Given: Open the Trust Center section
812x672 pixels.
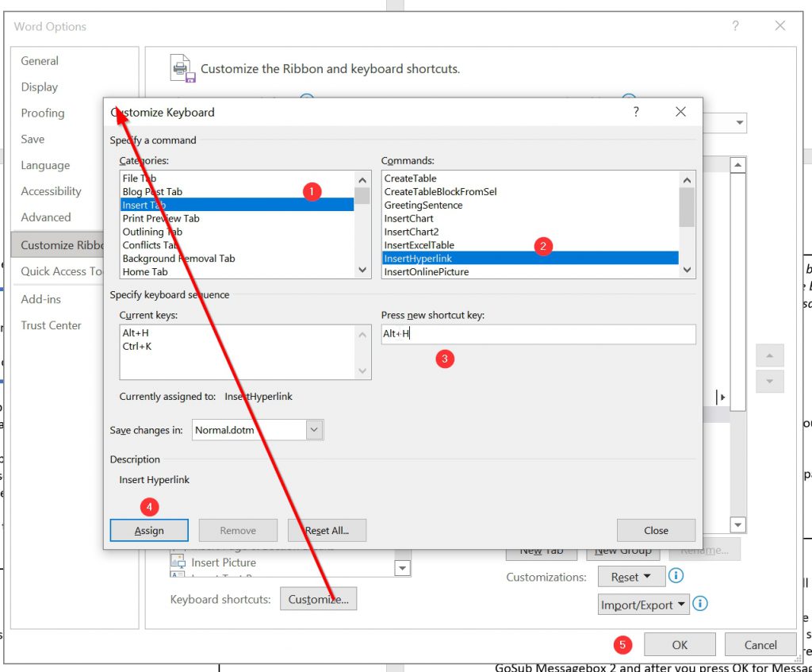Looking at the screenshot, I should point(51,325).
